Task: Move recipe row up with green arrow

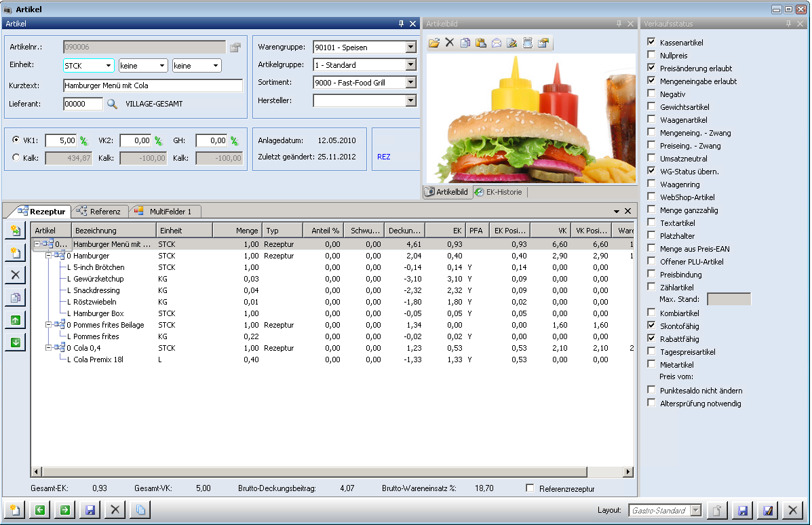Action: pos(15,319)
